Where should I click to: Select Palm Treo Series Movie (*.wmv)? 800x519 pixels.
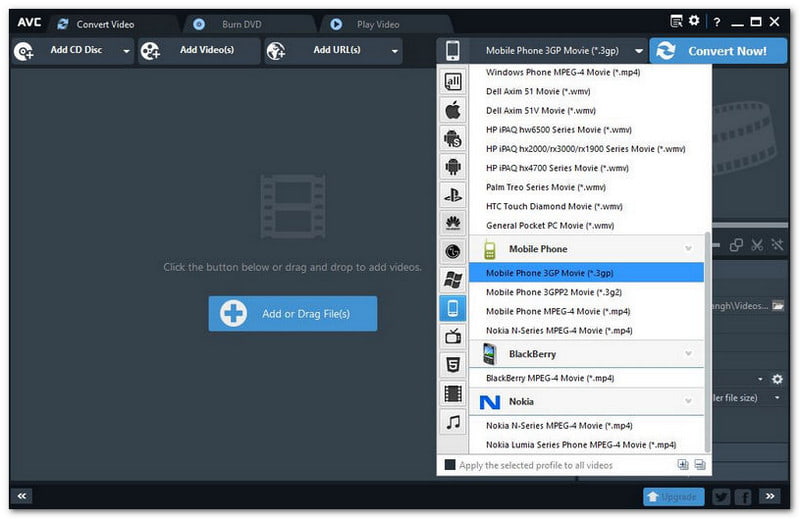[587, 187]
